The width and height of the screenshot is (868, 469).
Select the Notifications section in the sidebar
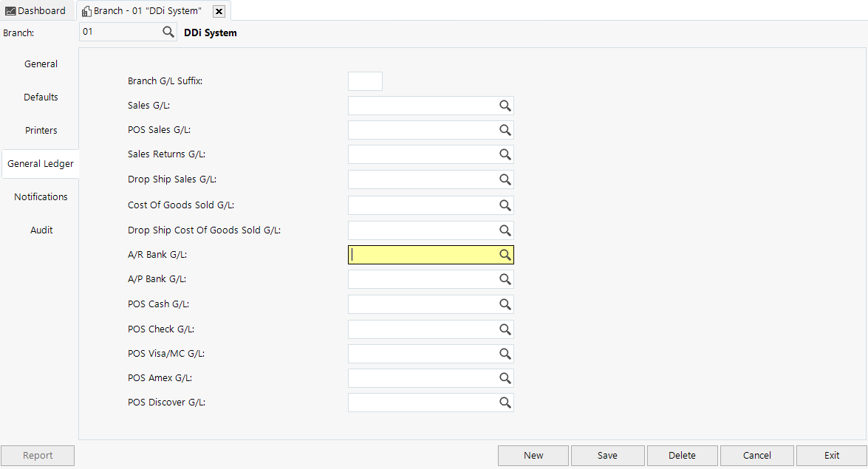point(41,196)
